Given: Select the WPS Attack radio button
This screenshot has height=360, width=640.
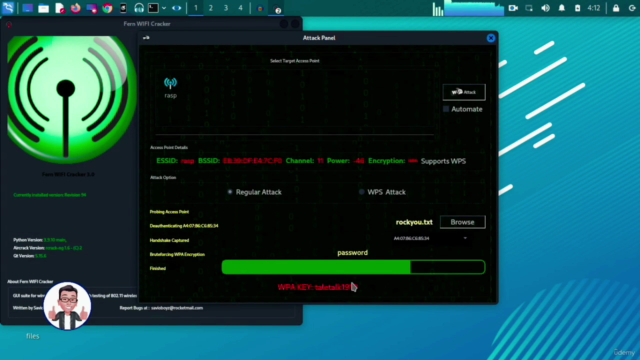Looking at the screenshot, I should (361, 192).
